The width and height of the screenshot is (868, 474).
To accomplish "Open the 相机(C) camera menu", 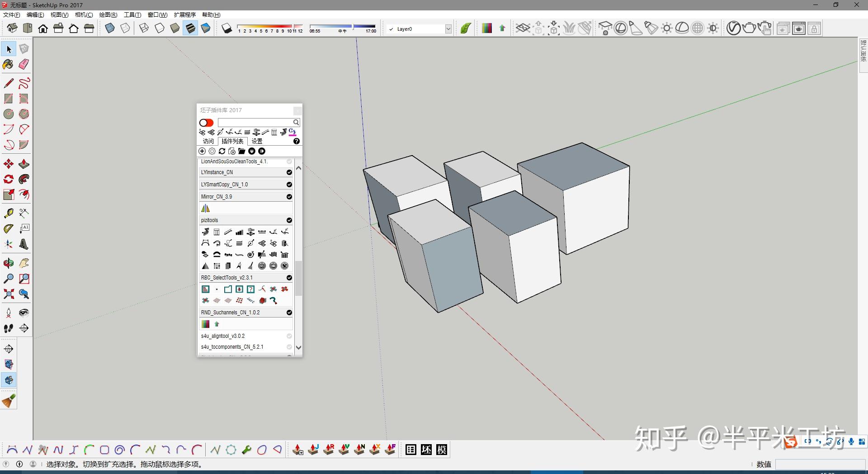I will pos(84,15).
